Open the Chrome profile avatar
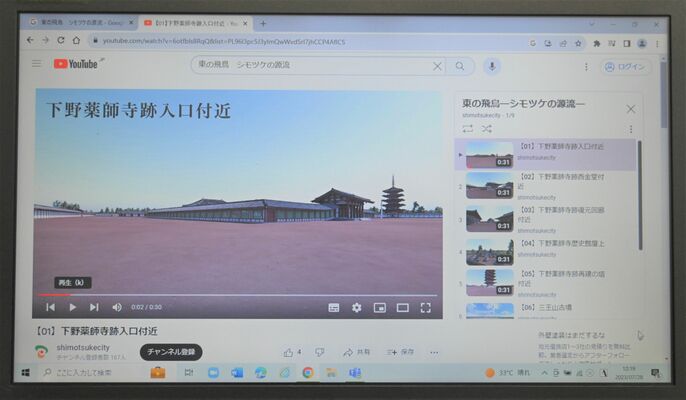The height and width of the screenshot is (400, 686). [x=642, y=43]
